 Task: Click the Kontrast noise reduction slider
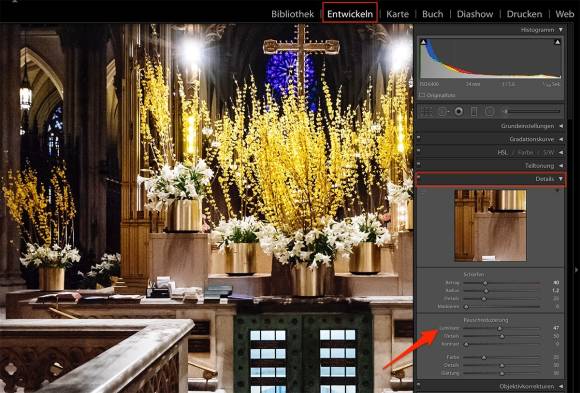coord(502,344)
